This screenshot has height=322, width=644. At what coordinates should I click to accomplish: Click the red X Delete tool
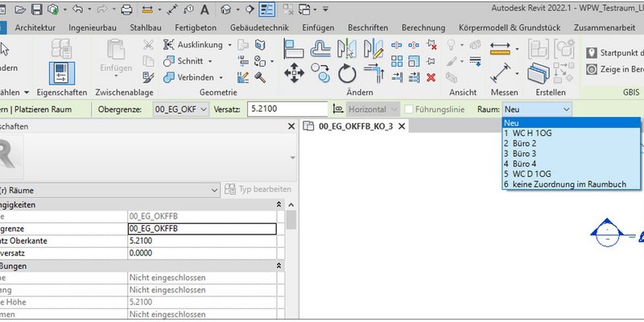[x=431, y=77]
